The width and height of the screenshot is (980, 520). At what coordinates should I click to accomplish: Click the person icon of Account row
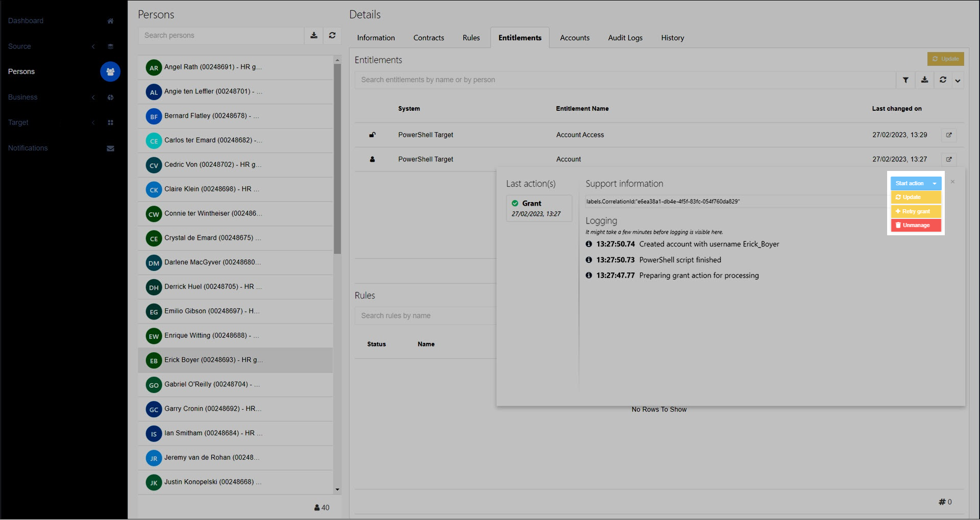pyautogui.click(x=373, y=159)
